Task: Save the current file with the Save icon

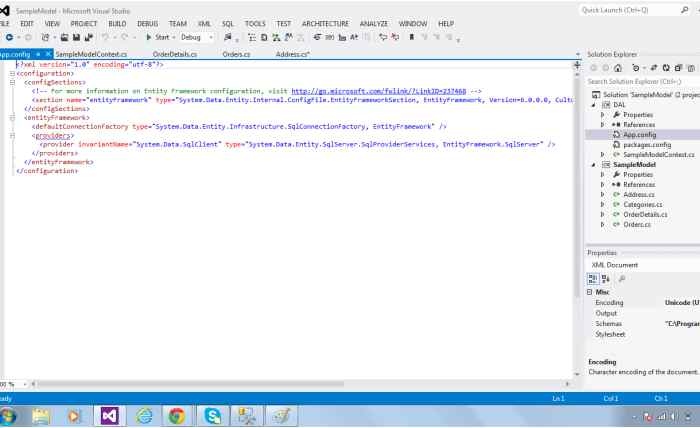Action: tap(76, 37)
